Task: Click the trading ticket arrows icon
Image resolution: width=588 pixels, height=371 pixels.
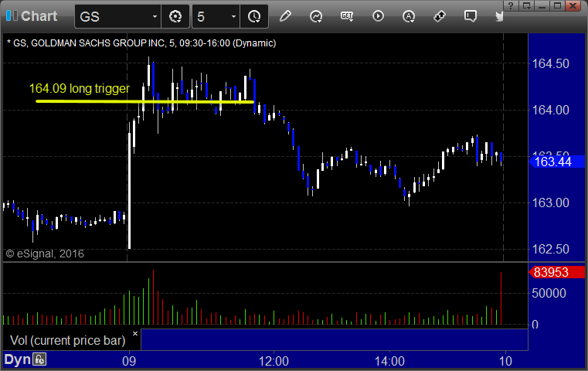Action: tap(439, 16)
